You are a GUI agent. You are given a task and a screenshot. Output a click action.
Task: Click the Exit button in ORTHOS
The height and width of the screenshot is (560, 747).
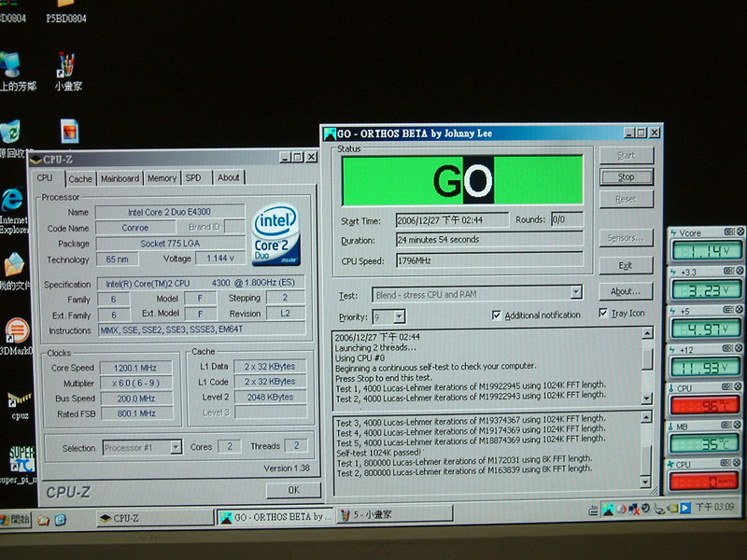pos(626,266)
